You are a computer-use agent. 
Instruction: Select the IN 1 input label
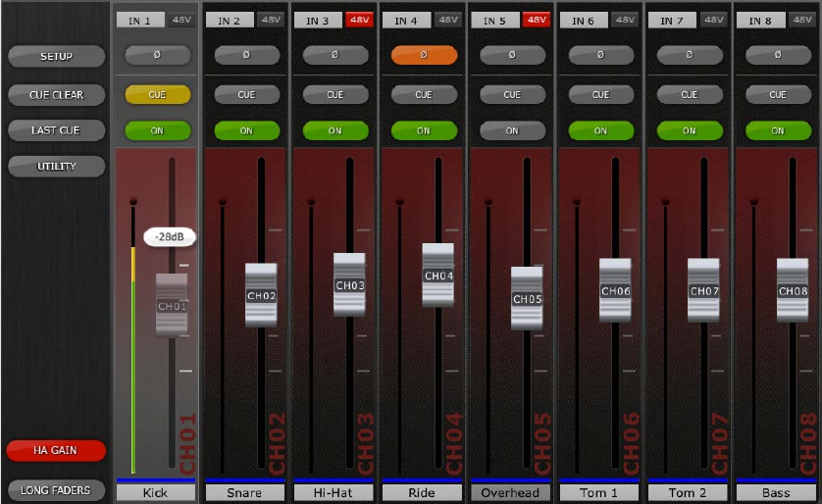(x=140, y=21)
